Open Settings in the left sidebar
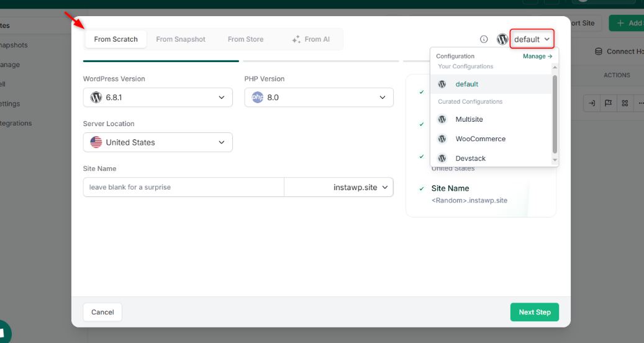Image resolution: width=644 pixels, height=343 pixels. [x=11, y=104]
